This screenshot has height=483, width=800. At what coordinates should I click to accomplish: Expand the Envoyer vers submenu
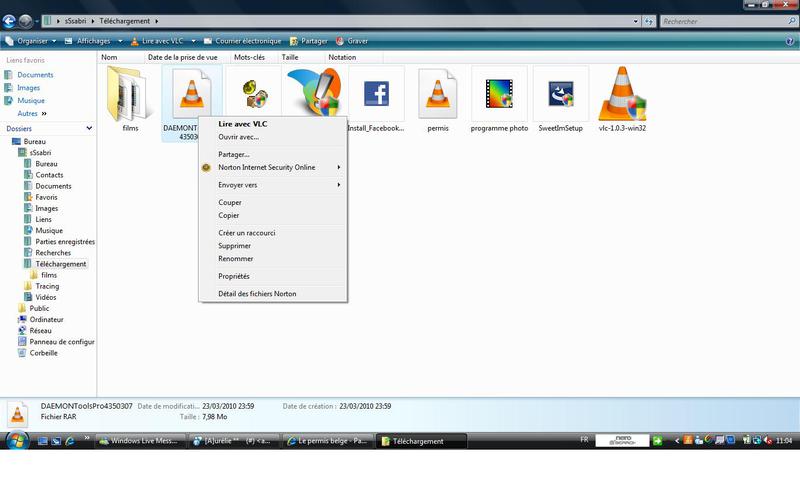(x=238, y=185)
